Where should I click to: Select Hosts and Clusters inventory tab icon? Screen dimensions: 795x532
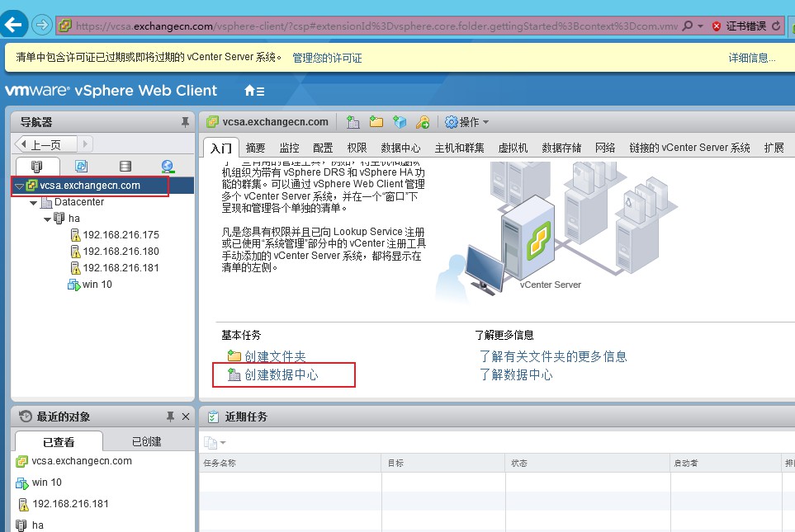click(37, 166)
